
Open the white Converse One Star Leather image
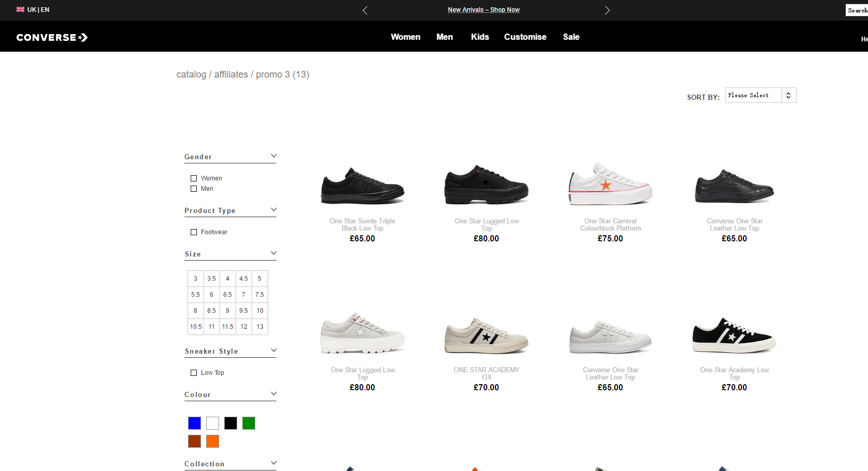tap(610, 336)
